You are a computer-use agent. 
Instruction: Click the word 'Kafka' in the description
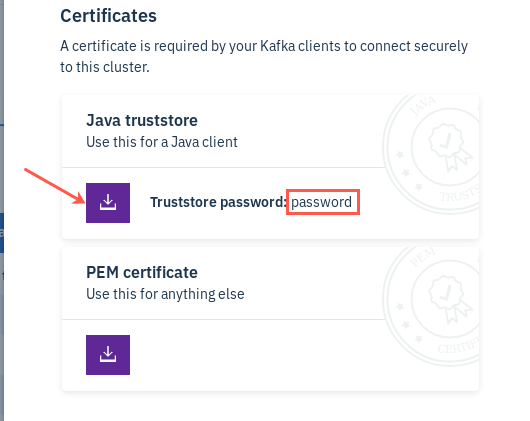(278, 46)
